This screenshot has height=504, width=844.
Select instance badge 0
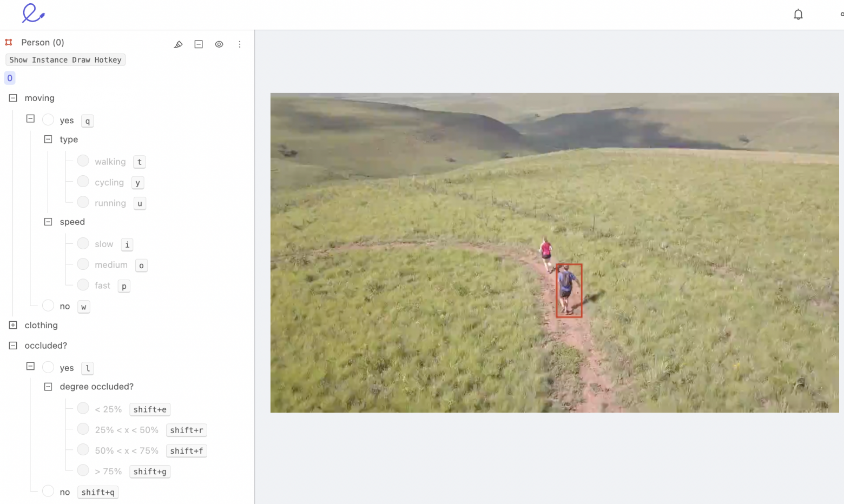[x=10, y=78]
